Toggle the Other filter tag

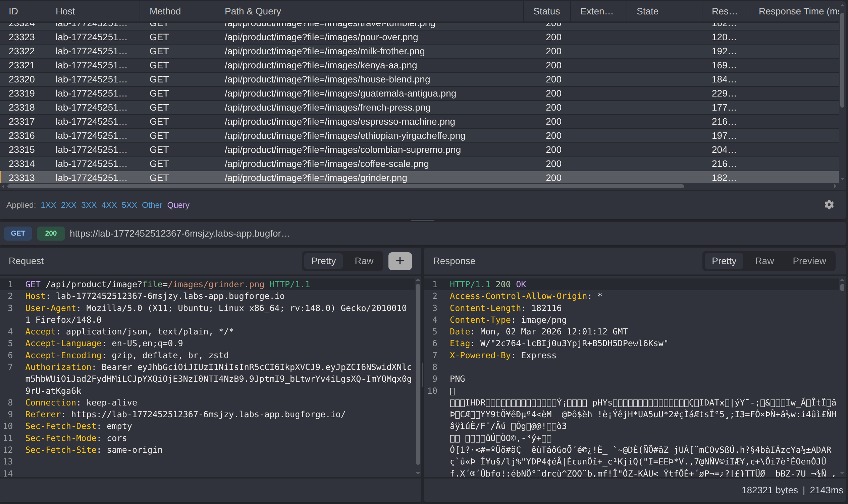tap(152, 205)
